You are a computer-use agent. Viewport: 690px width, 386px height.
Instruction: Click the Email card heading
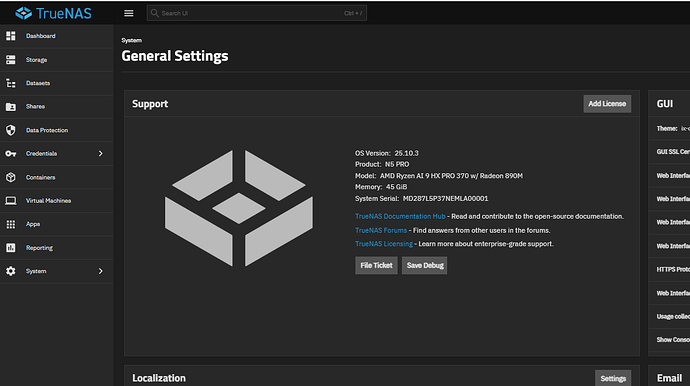point(669,378)
